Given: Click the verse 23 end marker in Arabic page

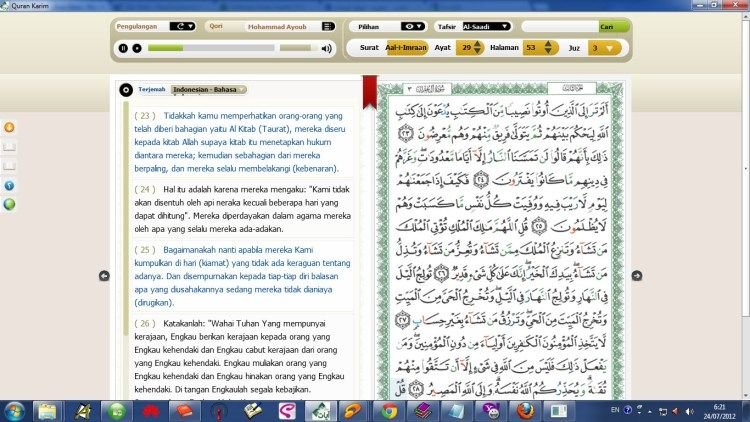Looking at the screenshot, I should (406, 133).
